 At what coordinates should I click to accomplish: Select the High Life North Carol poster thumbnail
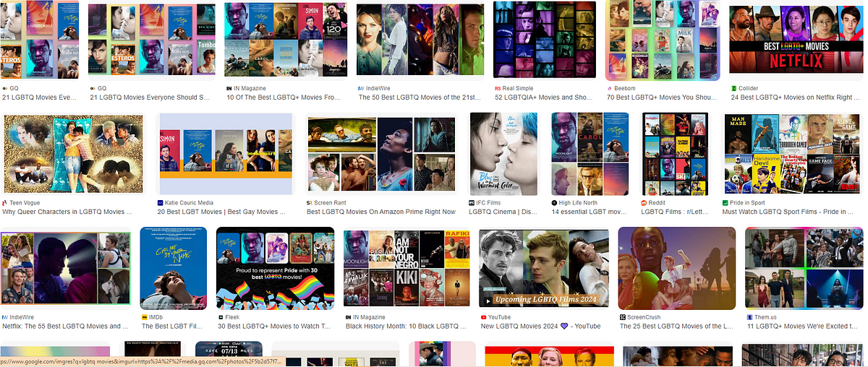point(590,154)
